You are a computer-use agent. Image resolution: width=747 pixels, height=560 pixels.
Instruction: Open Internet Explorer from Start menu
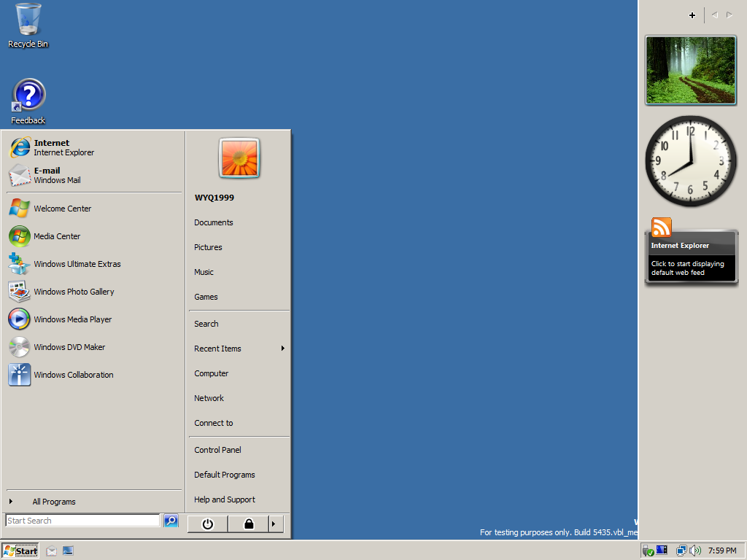coord(94,147)
